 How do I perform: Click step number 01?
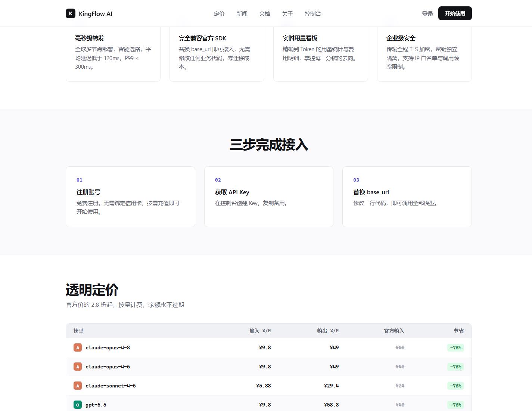pos(80,180)
